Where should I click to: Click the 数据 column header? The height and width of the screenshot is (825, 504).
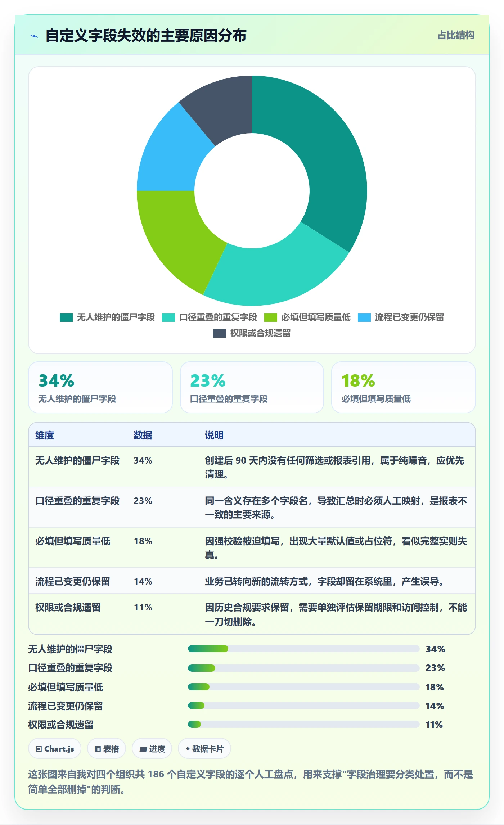pyautogui.click(x=143, y=435)
